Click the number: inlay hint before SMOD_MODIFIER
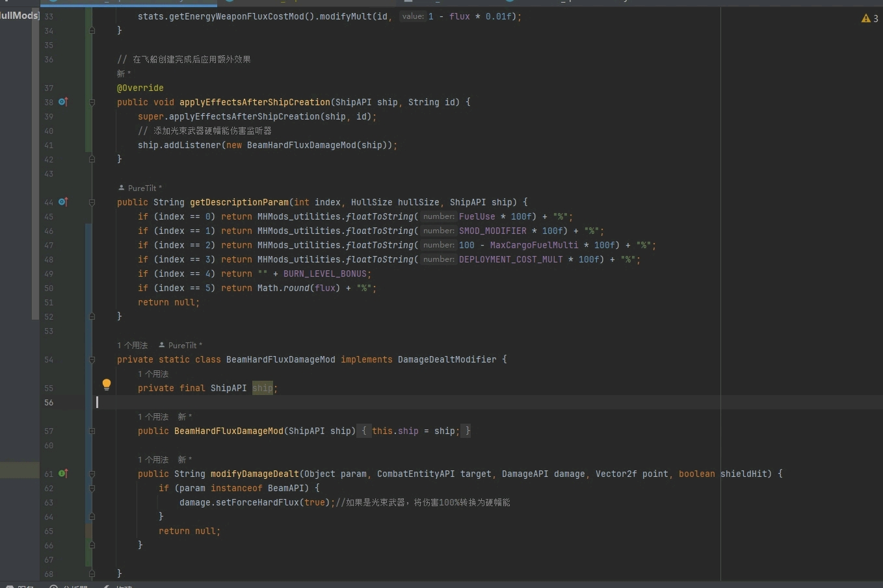Image resolution: width=883 pixels, height=588 pixels. coord(439,231)
